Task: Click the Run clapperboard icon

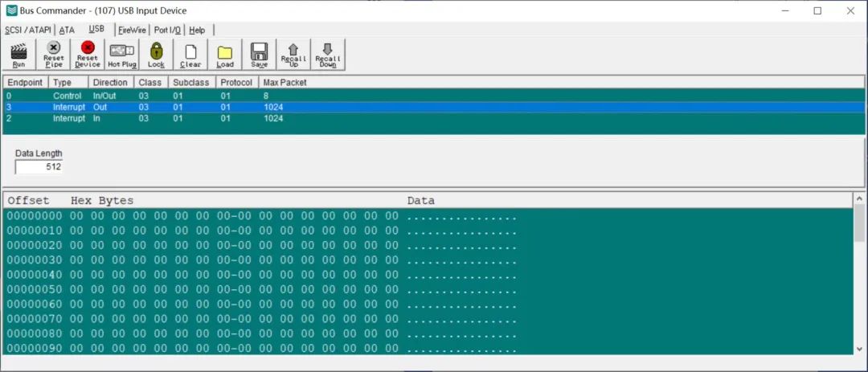Action: click(x=18, y=51)
